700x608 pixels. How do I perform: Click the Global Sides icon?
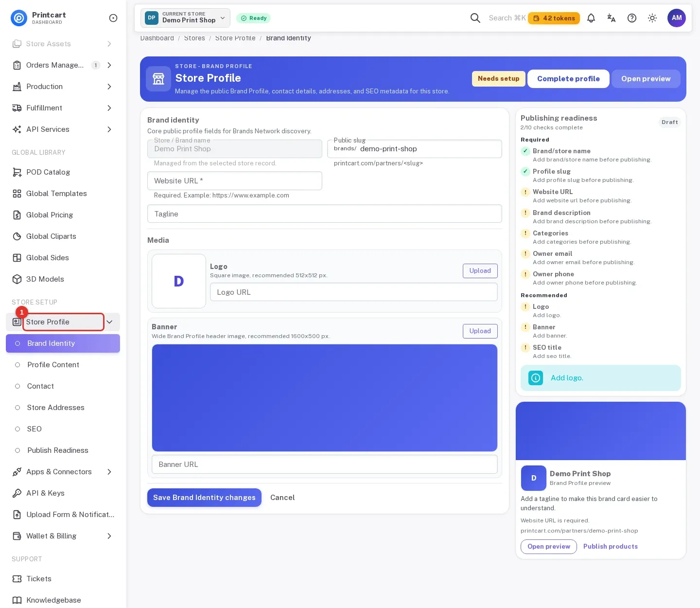click(x=17, y=258)
